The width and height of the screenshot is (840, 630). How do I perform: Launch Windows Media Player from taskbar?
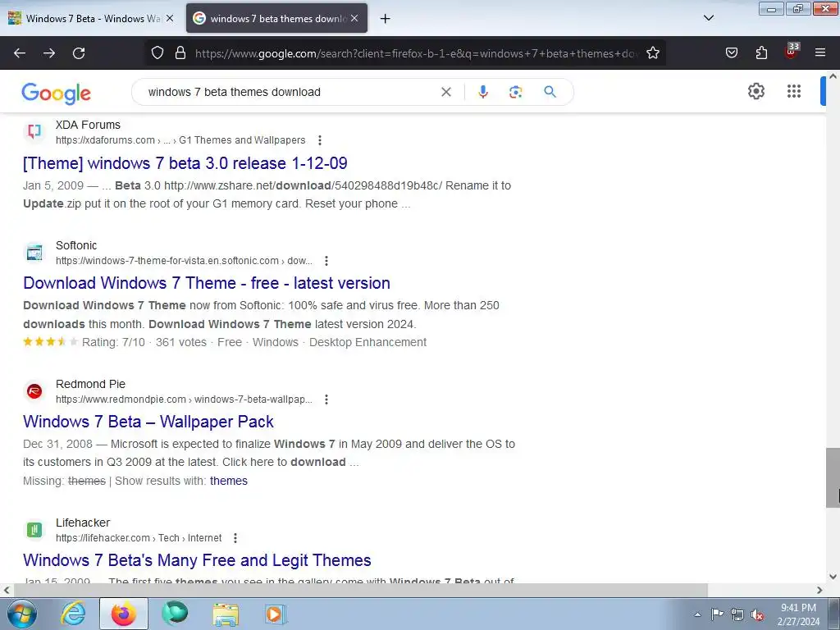click(x=276, y=614)
